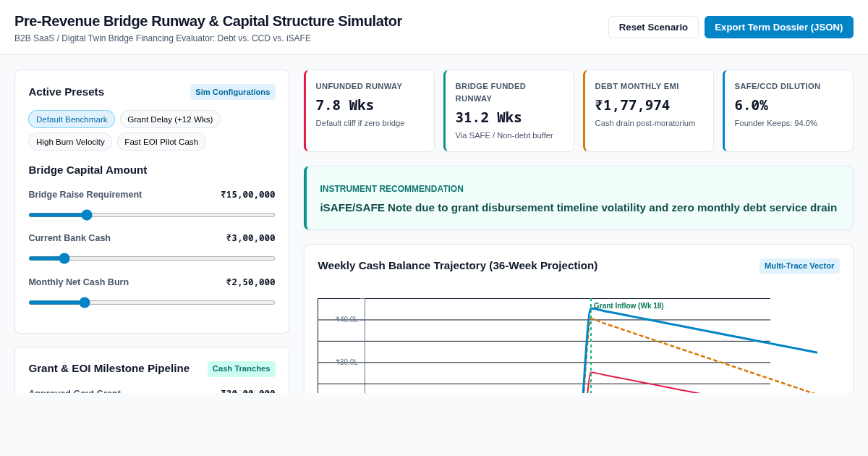Click the Bridge Capital Amount heading
Viewport: 868px width, 456px height.
click(x=88, y=170)
